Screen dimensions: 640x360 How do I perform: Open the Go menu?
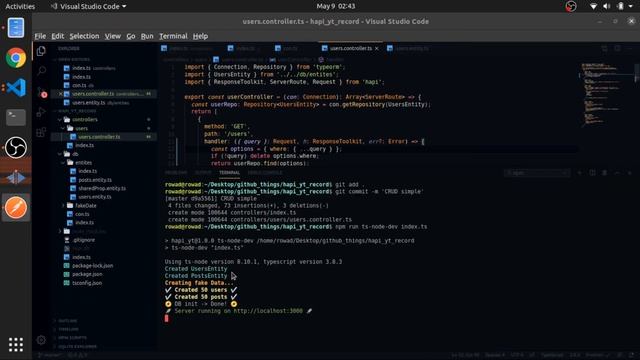[131, 36]
